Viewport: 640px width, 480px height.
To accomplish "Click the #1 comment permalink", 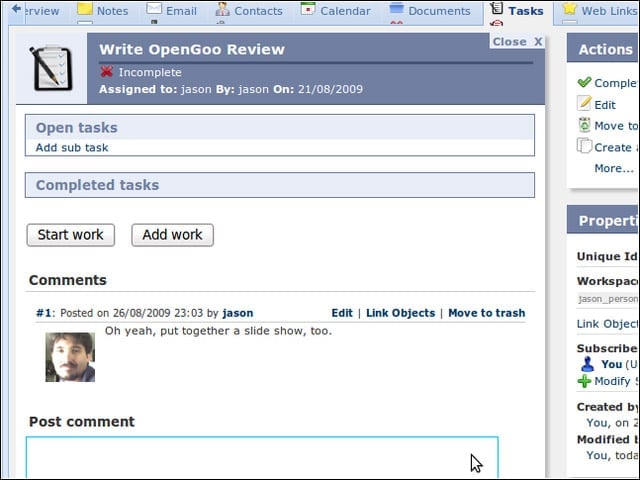I will tap(44, 313).
